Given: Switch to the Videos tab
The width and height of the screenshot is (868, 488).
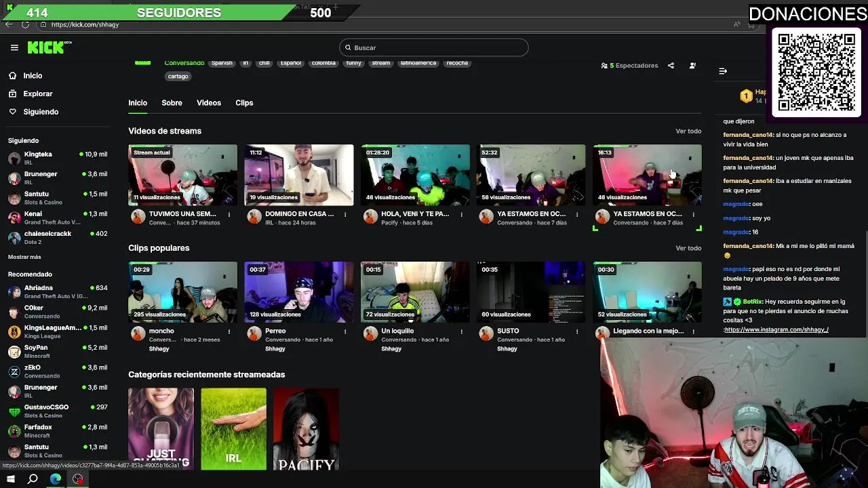Looking at the screenshot, I should coord(209,103).
